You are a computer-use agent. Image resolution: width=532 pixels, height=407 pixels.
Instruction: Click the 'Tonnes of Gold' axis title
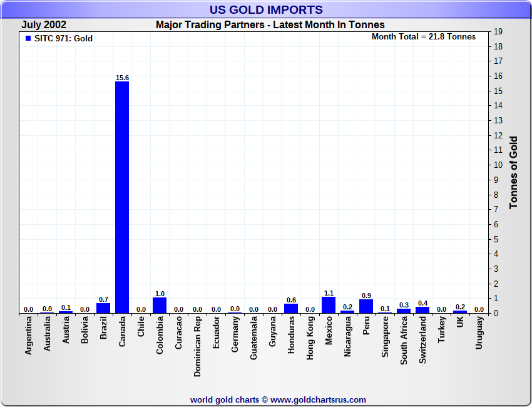pos(514,172)
